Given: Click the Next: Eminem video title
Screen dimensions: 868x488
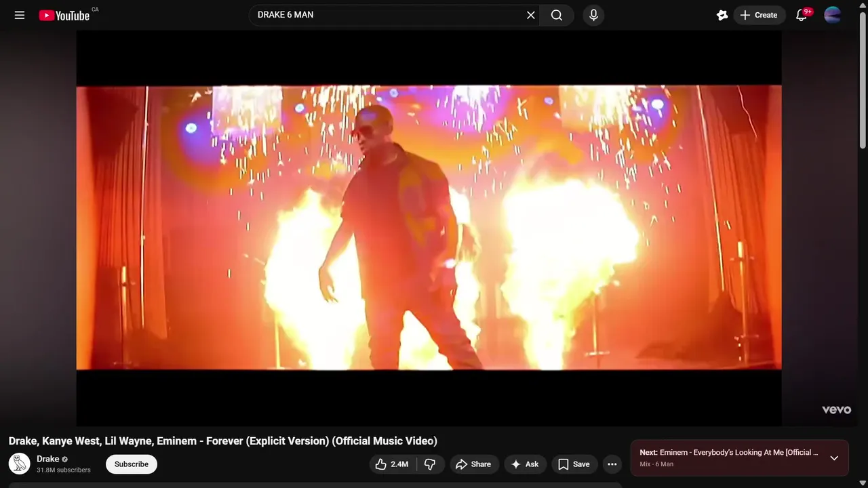Looking at the screenshot, I should coord(729,452).
